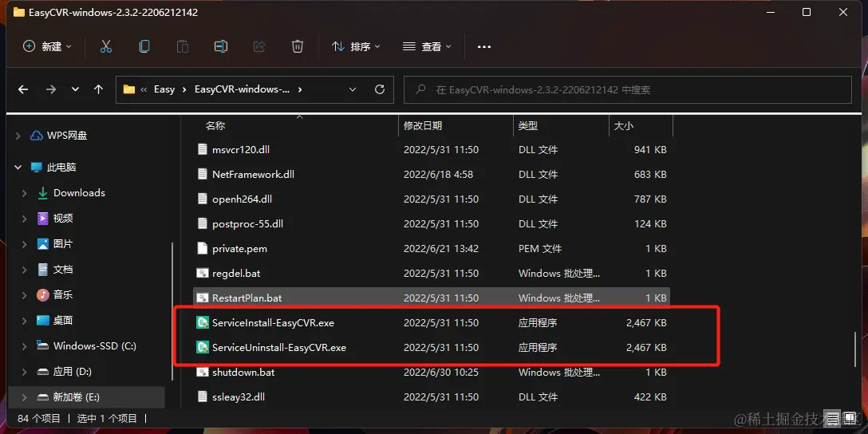This screenshot has height=434, width=868.
Task: Expand address bar history dropdown
Action: [x=353, y=89]
